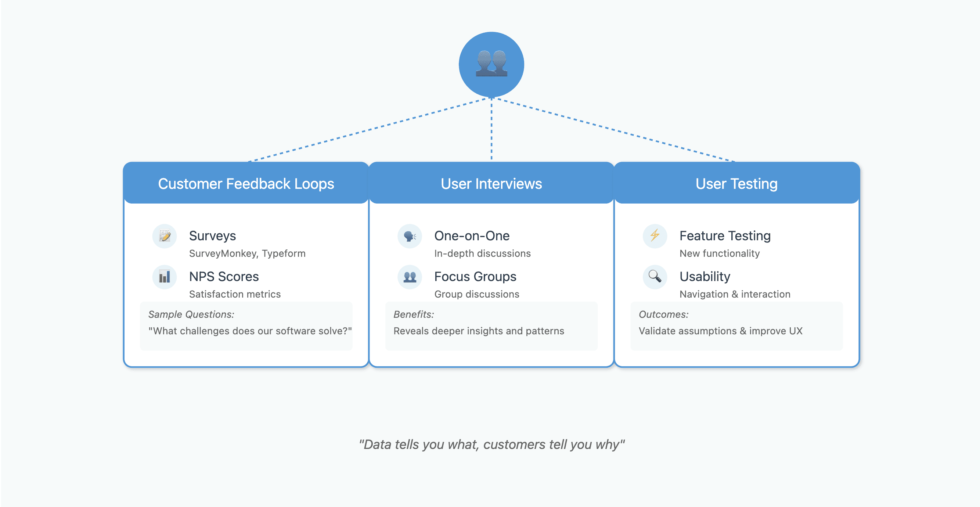Click the "Sample Questions:" label

click(191, 314)
